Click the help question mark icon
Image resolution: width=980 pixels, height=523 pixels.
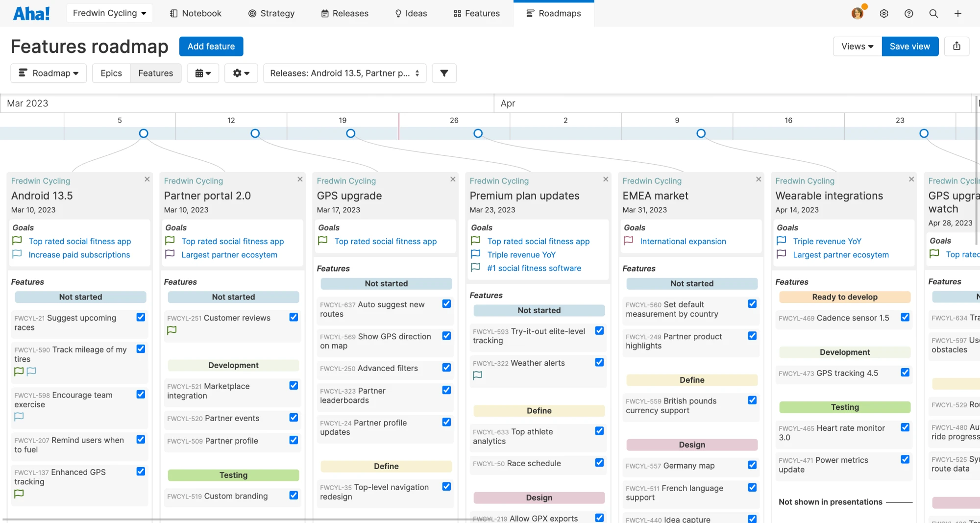908,13
